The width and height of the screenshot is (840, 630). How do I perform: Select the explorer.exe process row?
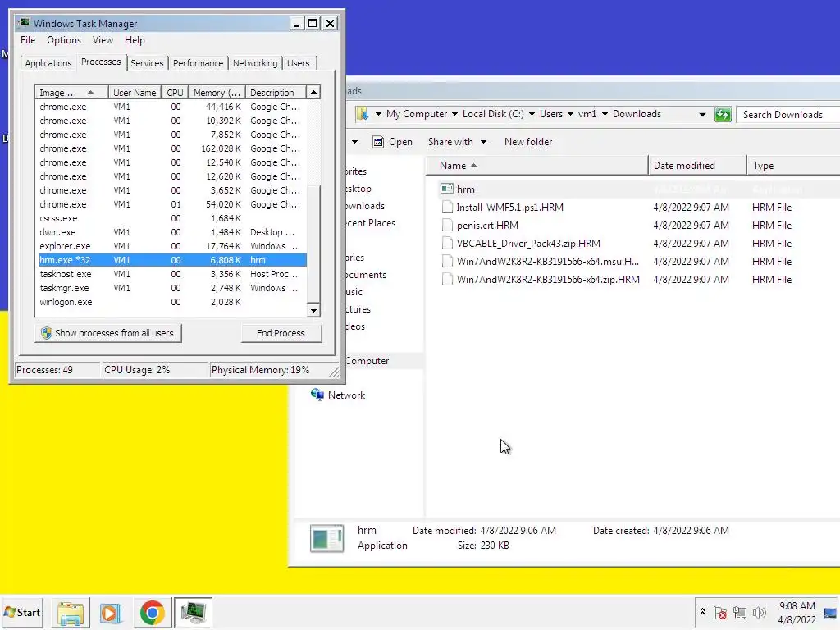point(172,246)
